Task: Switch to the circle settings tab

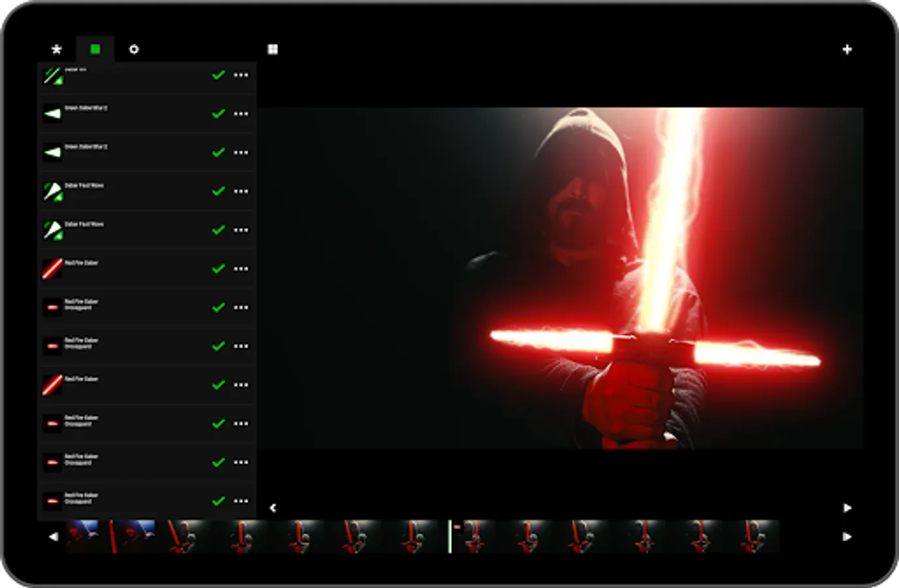Action: [x=134, y=49]
